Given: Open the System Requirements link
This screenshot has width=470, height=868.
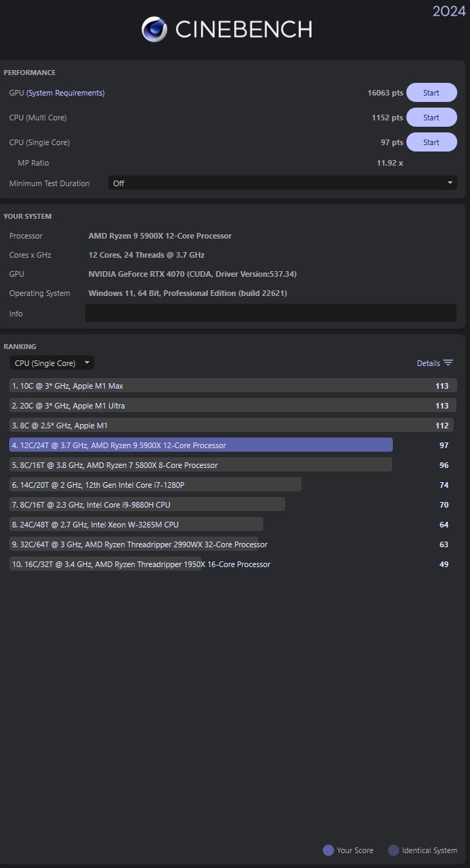Looking at the screenshot, I should tap(65, 93).
